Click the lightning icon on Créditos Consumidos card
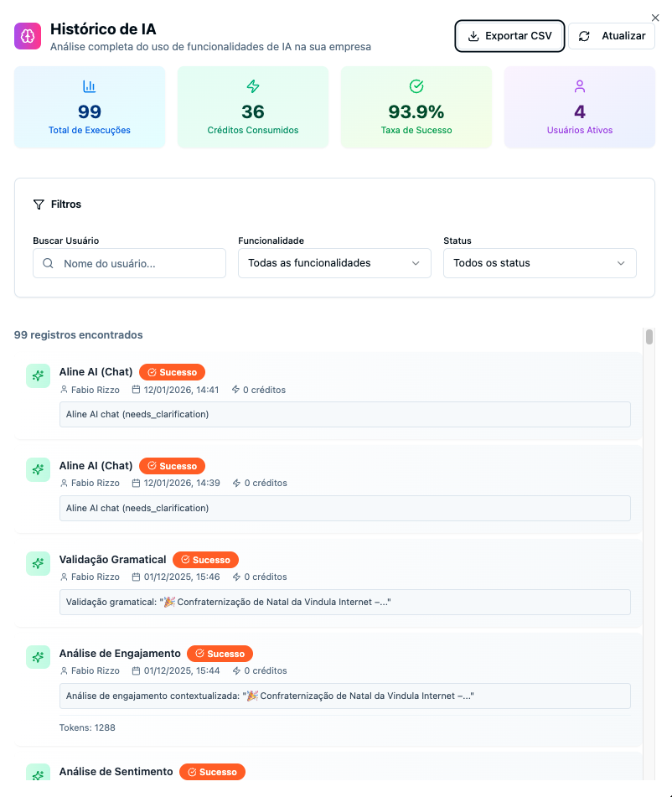 point(252,86)
